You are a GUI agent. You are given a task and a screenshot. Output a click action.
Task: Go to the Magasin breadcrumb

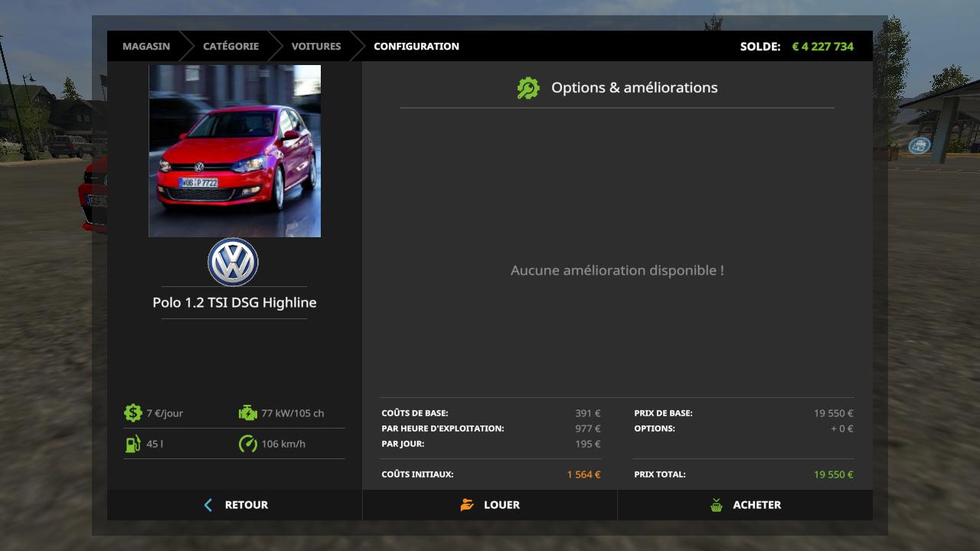(x=146, y=46)
